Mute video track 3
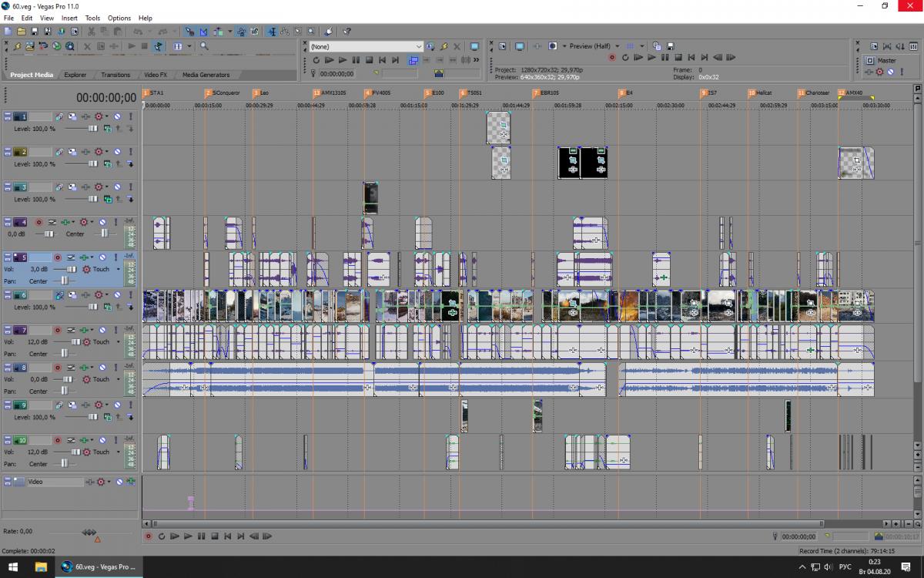This screenshot has width=924, height=578. point(118,187)
